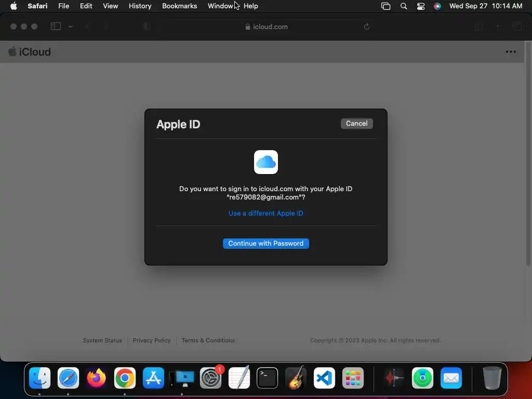This screenshot has width=532, height=399.
Task: Open TextEdit from the Dock
Action: click(239, 378)
